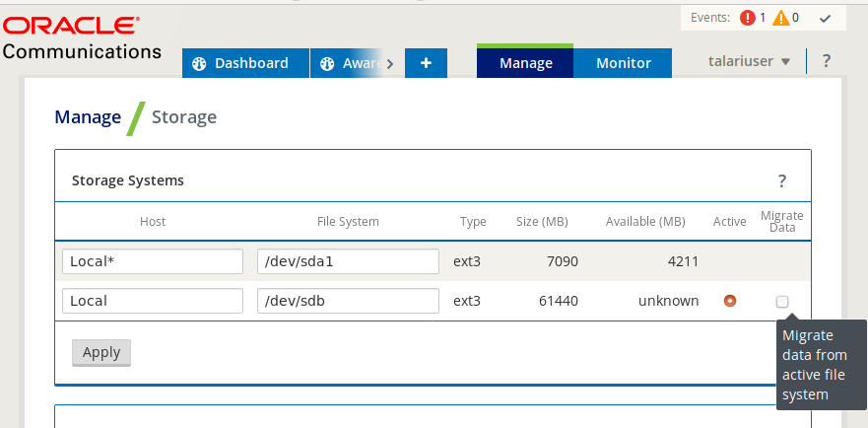Open Storage Systems help question mark
Image resolution: width=868 pixels, height=428 pixels.
pyautogui.click(x=781, y=180)
